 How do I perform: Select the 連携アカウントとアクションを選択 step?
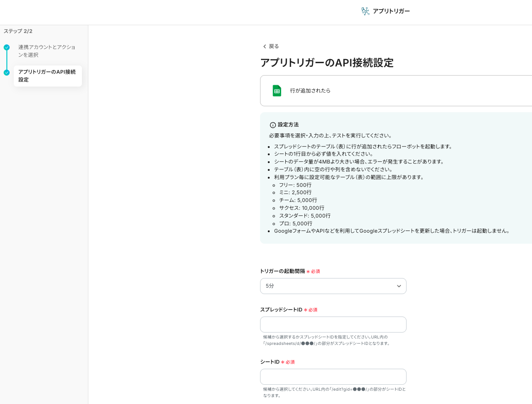point(47,51)
